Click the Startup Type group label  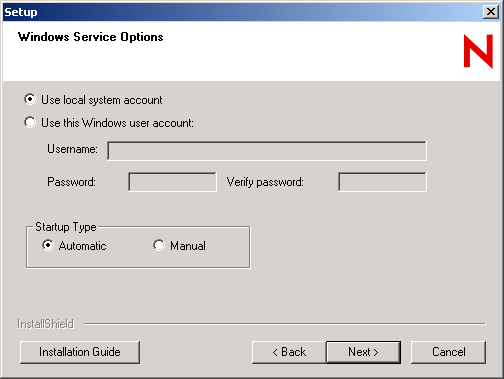(x=66, y=227)
